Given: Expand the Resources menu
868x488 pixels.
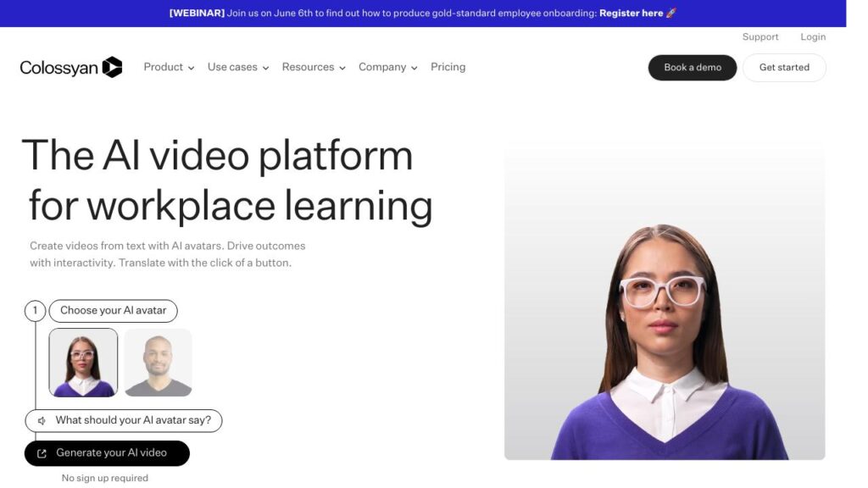Looking at the screenshot, I should 314,68.
